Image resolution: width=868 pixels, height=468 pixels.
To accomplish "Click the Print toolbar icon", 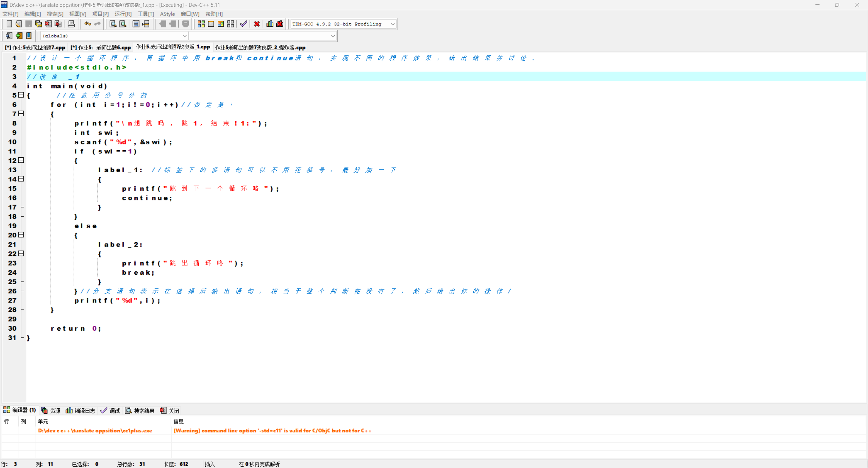I will point(71,24).
